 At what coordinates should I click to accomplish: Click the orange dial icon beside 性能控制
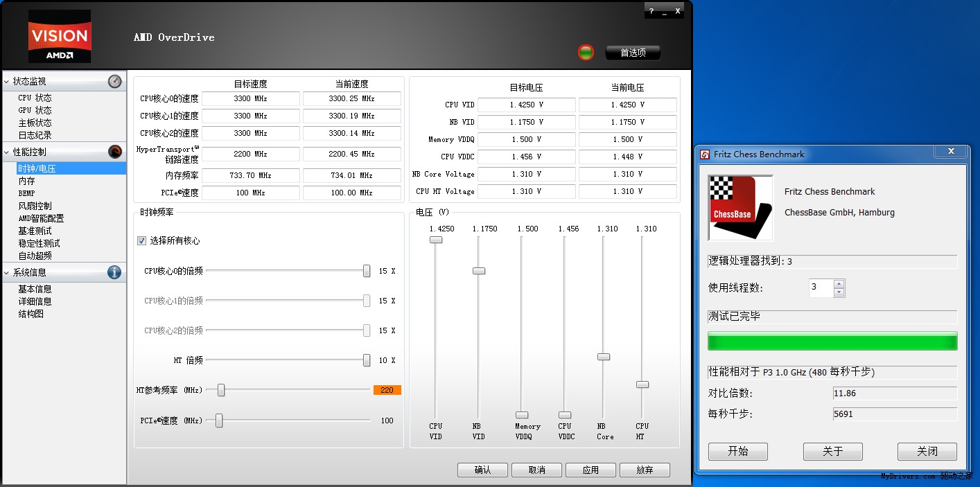115,152
